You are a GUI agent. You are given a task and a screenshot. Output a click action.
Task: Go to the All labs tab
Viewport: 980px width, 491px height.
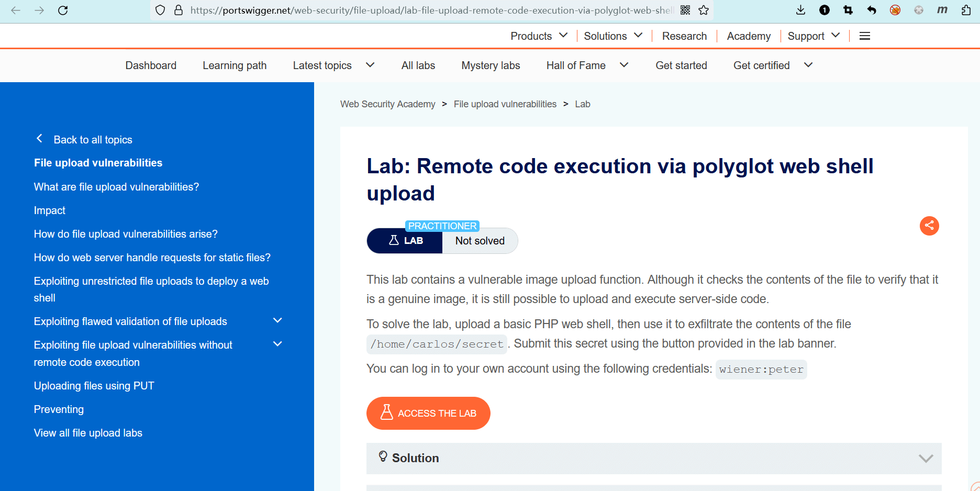[x=418, y=65]
